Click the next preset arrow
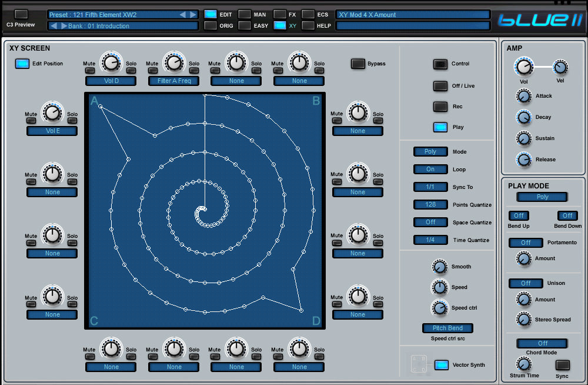This screenshot has height=385, width=588. tap(193, 15)
